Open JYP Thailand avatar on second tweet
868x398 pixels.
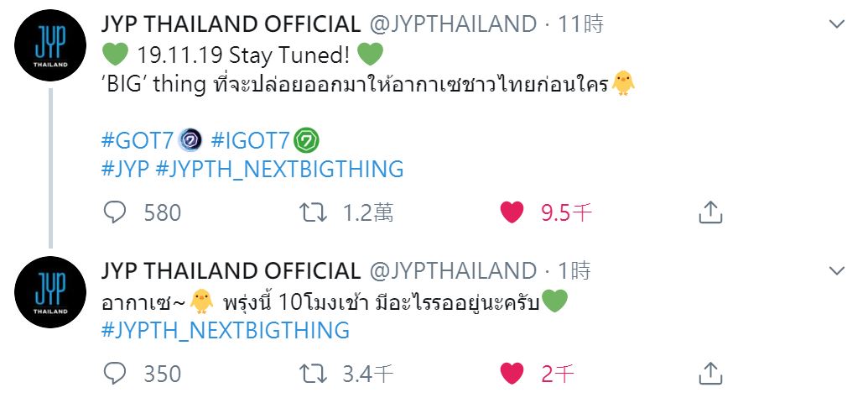point(50,292)
